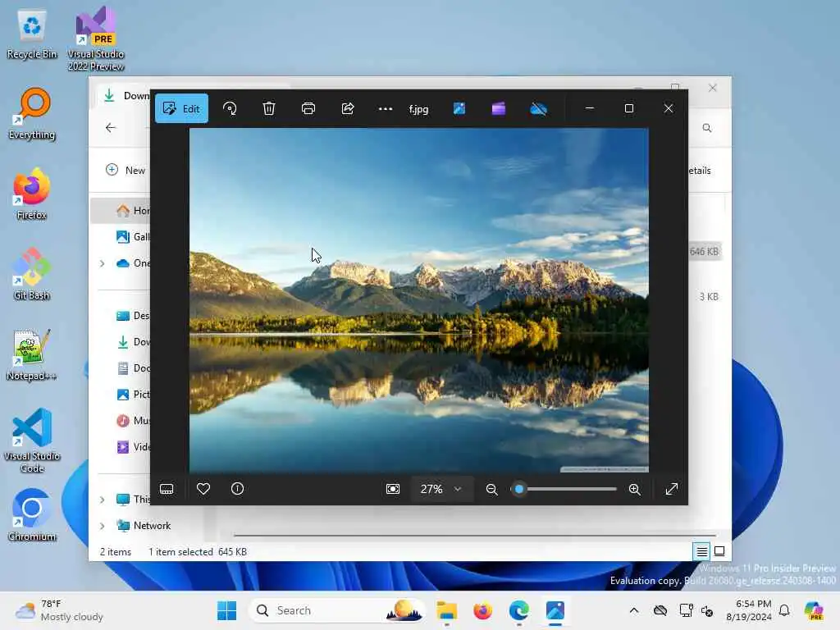840x630 pixels.
Task: Go back in File Explorer
Action: tap(111, 127)
